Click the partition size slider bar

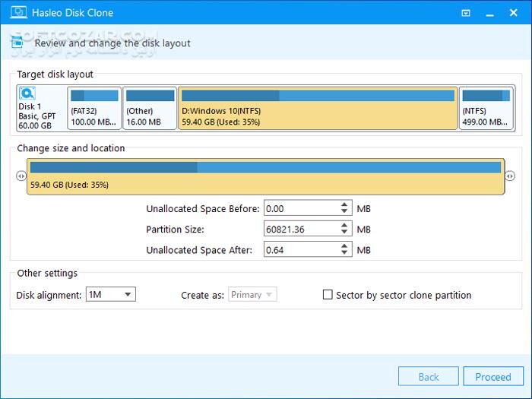tap(265, 176)
